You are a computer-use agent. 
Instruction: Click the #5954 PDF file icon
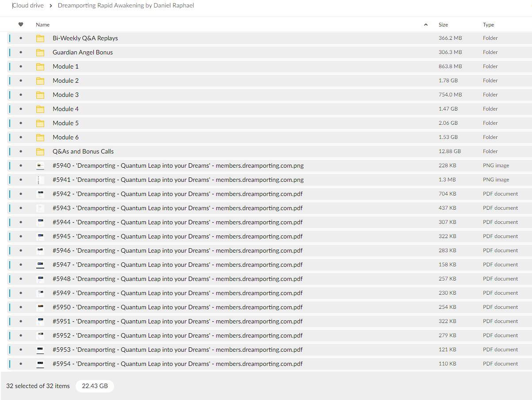coord(40,364)
